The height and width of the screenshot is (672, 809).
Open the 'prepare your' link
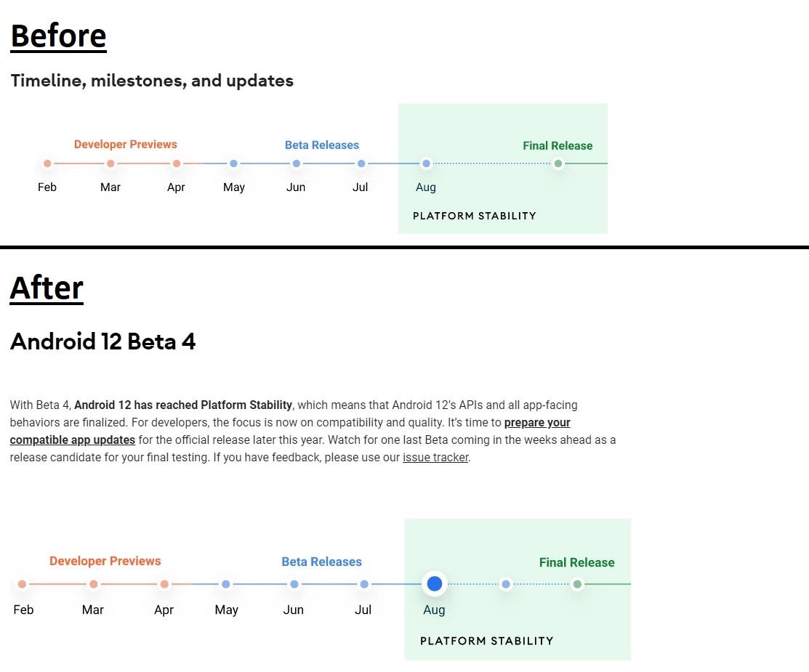pyautogui.click(x=537, y=422)
